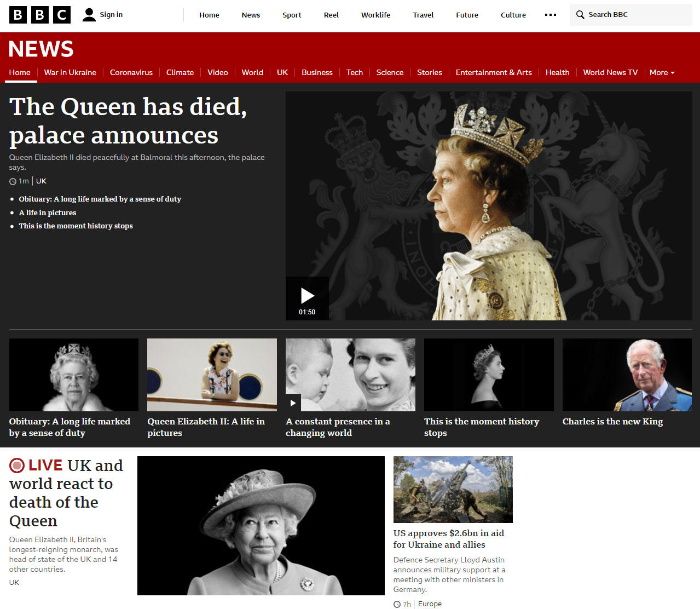Click the red LIVE circle icon
The width and height of the screenshot is (700, 609).
click(x=17, y=466)
